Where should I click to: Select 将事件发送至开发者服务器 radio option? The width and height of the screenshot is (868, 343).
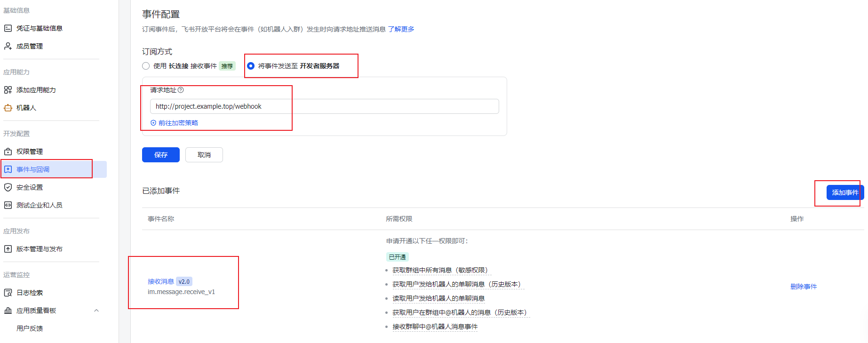[x=251, y=66]
